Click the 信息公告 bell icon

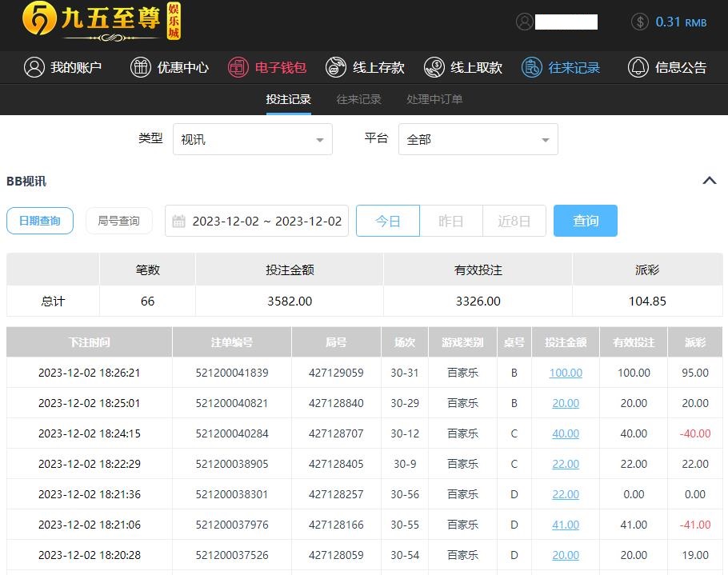pos(638,67)
